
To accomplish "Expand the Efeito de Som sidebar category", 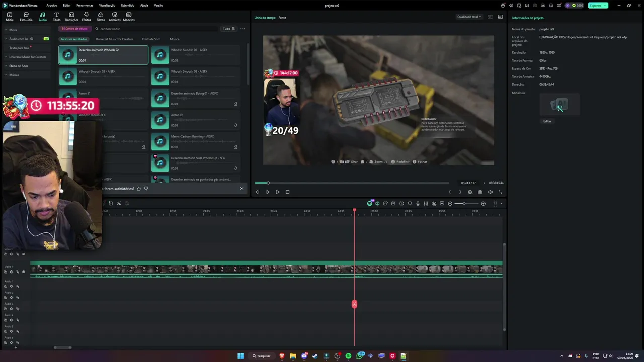I will 6,66.
